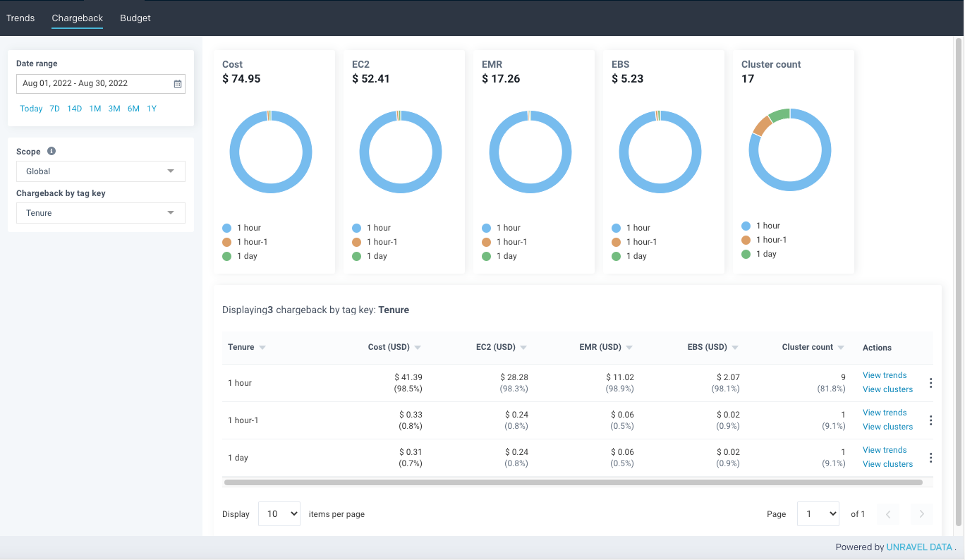Set date range to 1M

pos(95,109)
